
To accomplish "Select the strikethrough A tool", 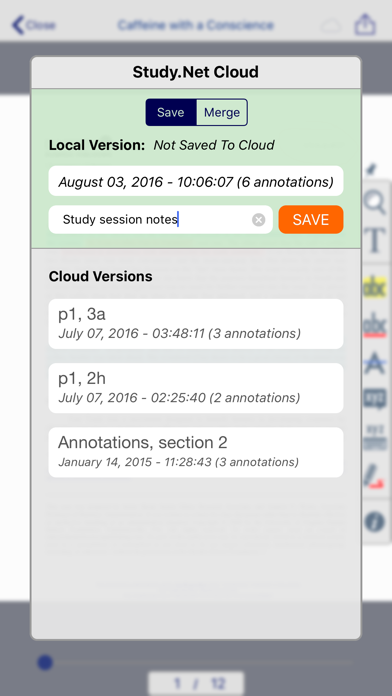I will [x=375, y=363].
